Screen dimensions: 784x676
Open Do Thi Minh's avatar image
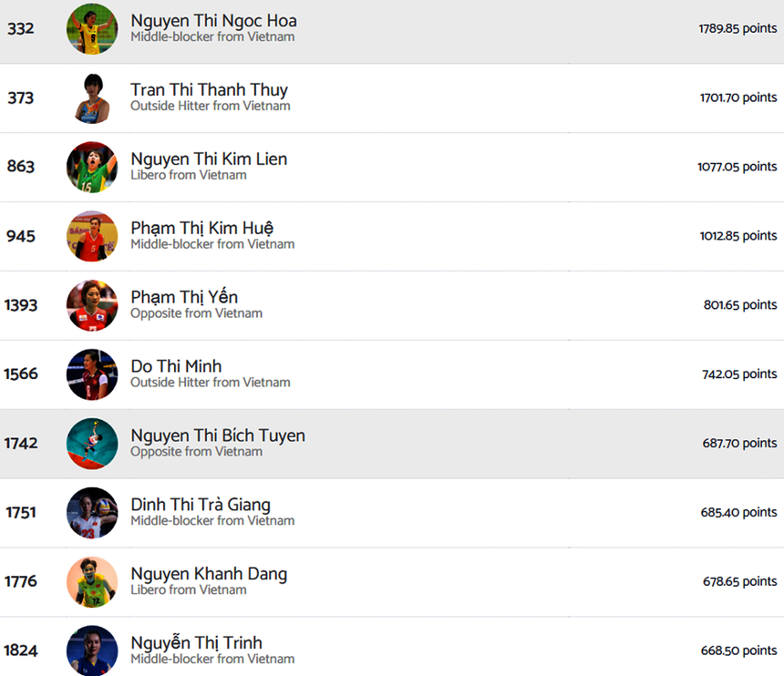[92, 374]
